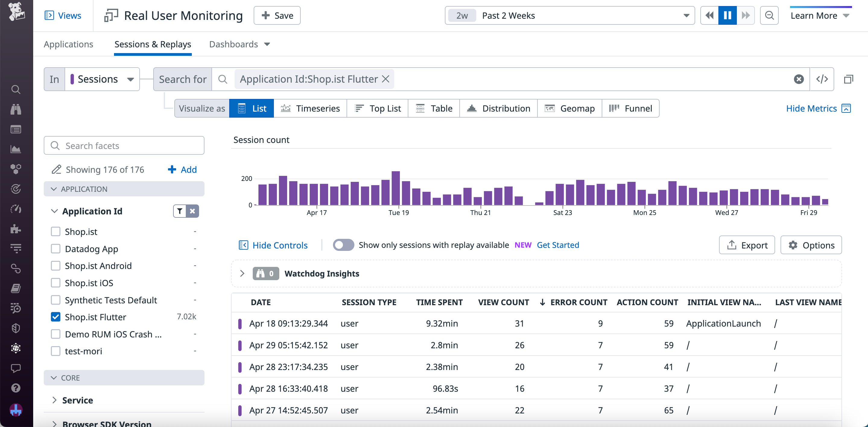Expand the Watchdog Insights section
The width and height of the screenshot is (868, 427).
[x=242, y=273]
